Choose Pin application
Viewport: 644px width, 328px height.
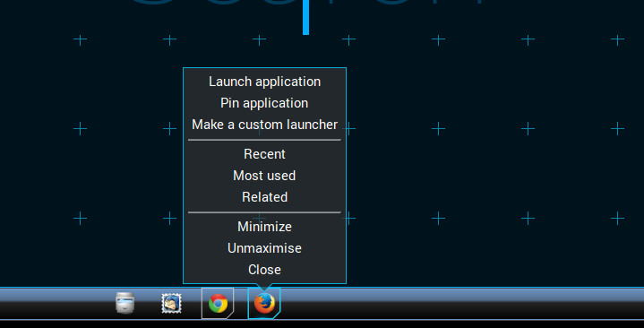click(x=264, y=103)
